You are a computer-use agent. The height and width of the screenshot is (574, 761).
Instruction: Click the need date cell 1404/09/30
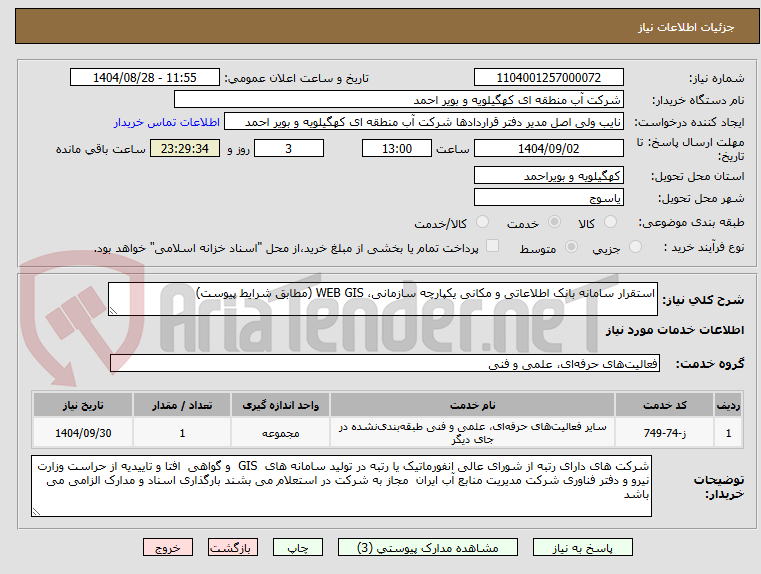tap(83, 432)
